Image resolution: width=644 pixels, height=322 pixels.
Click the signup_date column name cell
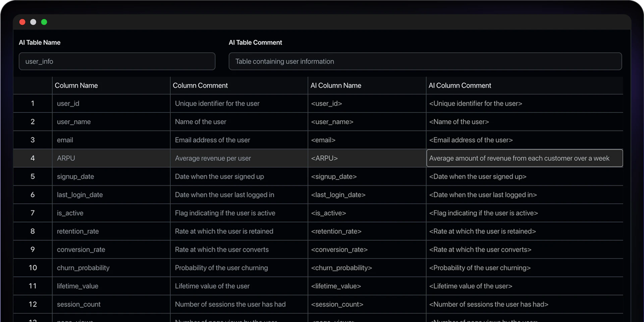(x=75, y=176)
